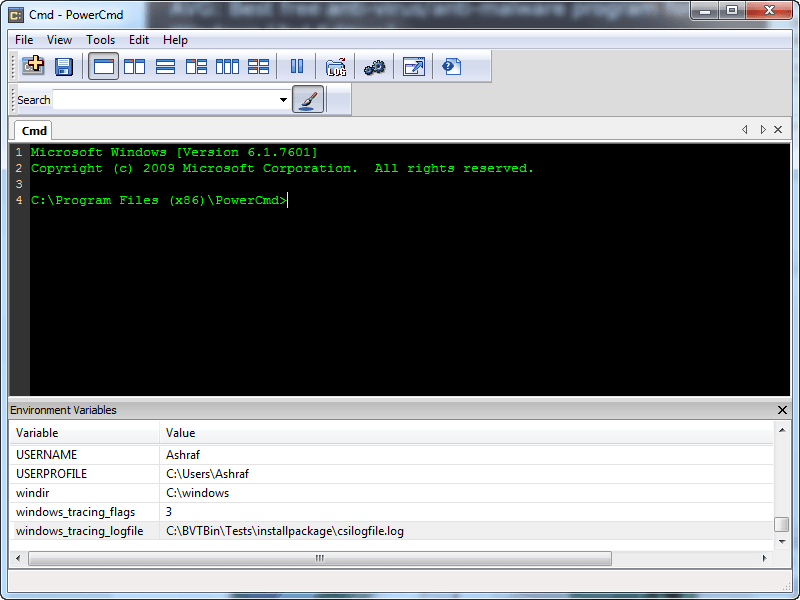Expand the Search box dropdown arrow
800x600 pixels.
coord(283,100)
